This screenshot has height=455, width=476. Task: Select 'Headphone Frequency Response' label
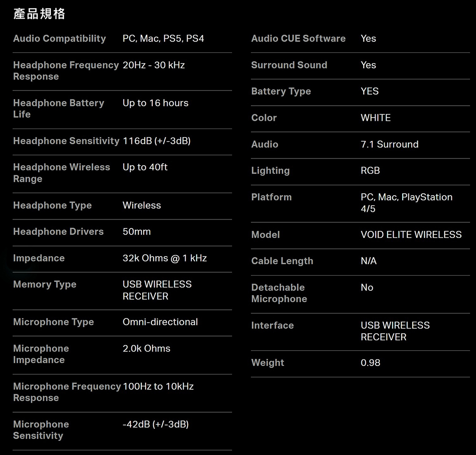[x=66, y=71]
